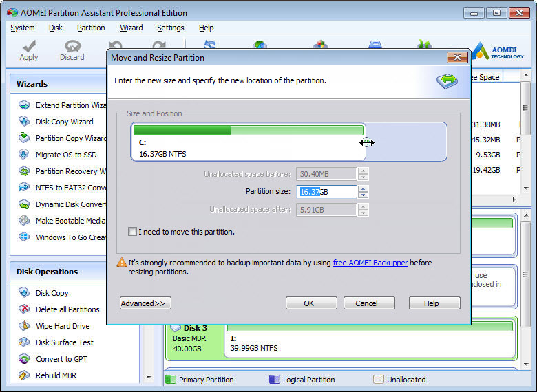The image size is (537, 392).
Task: Increase partition size with up stepper
Action: click(x=363, y=188)
